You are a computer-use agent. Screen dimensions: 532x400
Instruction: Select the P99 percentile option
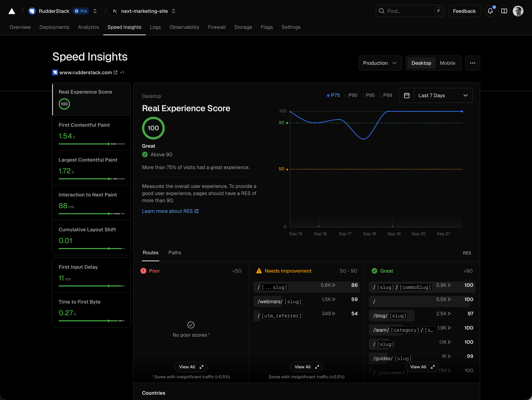pyautogui.click(x=386, y=95)
